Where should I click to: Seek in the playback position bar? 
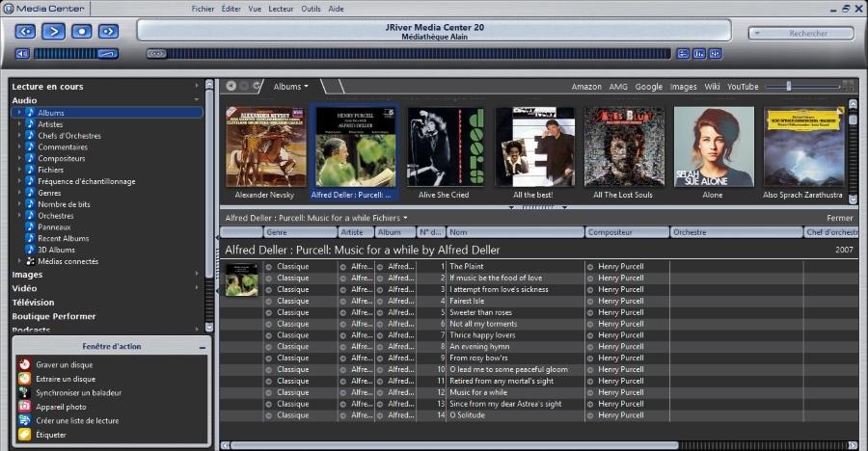point(409,54)
